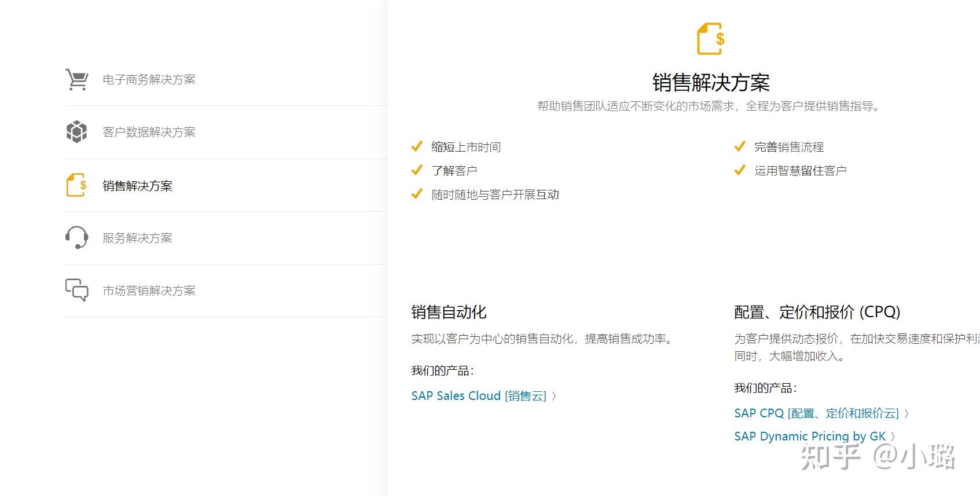Click the shopping cart e-commerce icon
980x496 pixels.
(77, 79)
